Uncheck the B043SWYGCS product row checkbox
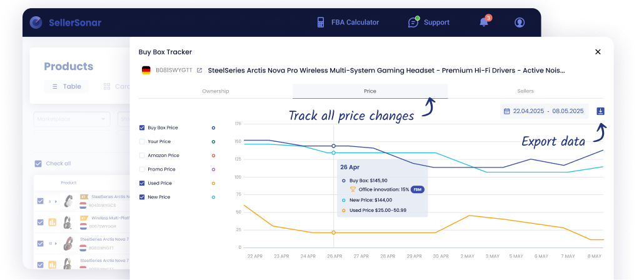The image size is (644, 280). point(40,201)
